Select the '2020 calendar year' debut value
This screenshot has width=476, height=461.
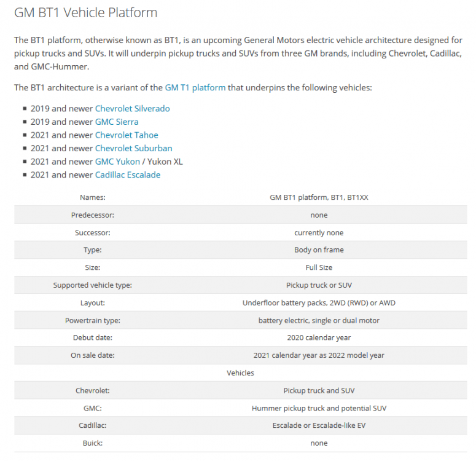coord(319,337)
